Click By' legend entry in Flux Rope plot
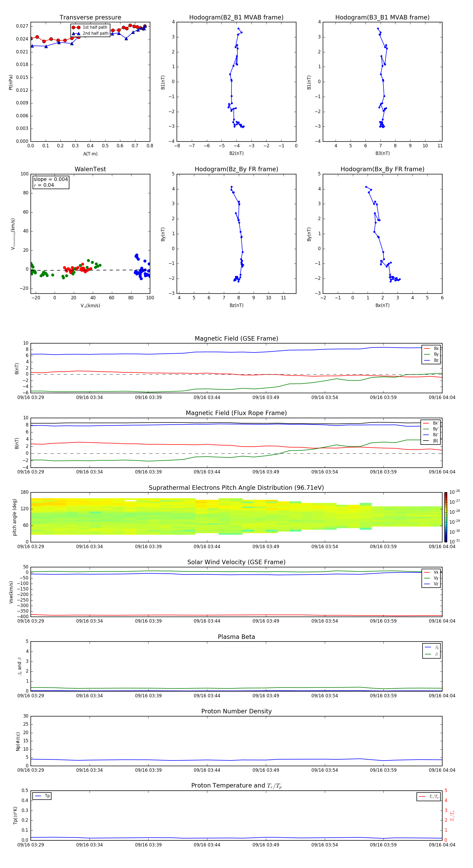473x868 pixels. (x=431, y=429)
